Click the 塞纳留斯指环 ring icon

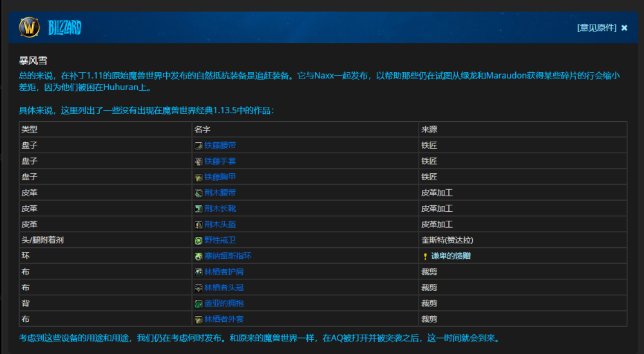click(198, 257)
